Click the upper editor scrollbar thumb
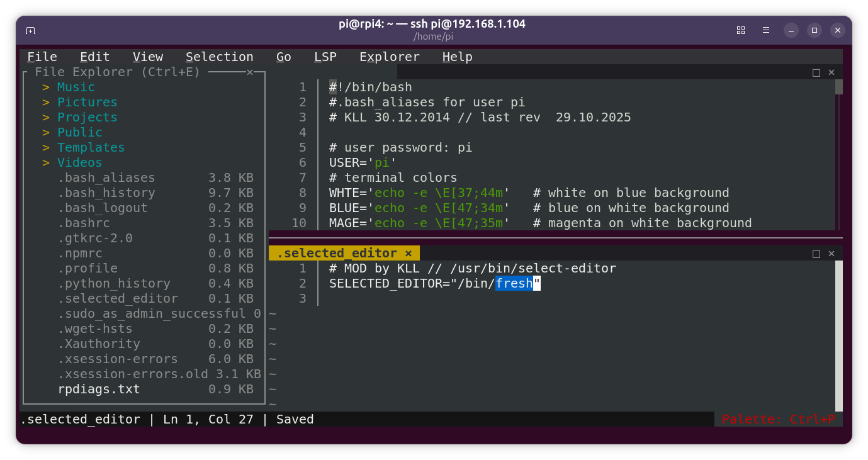868x460 pixels. [839, 86]
